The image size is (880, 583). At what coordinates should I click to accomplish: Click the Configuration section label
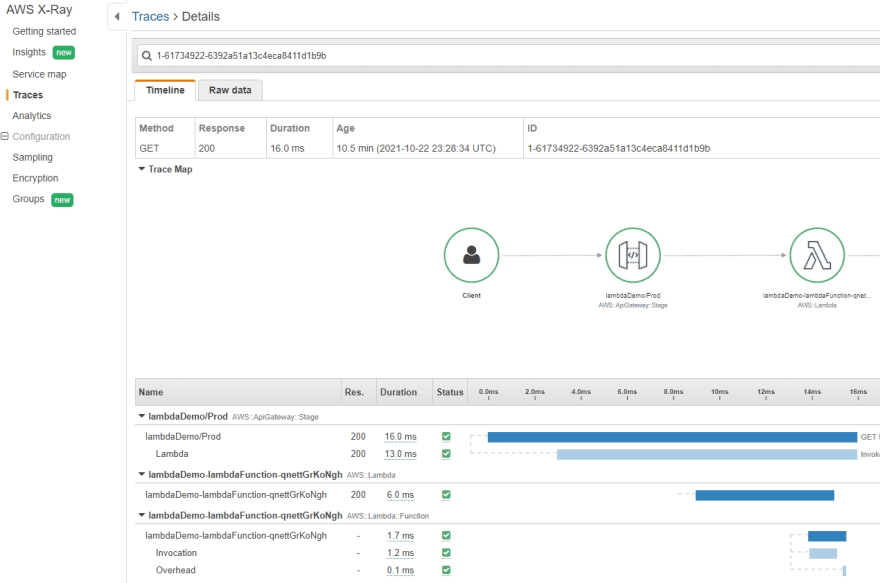point(41,136)
